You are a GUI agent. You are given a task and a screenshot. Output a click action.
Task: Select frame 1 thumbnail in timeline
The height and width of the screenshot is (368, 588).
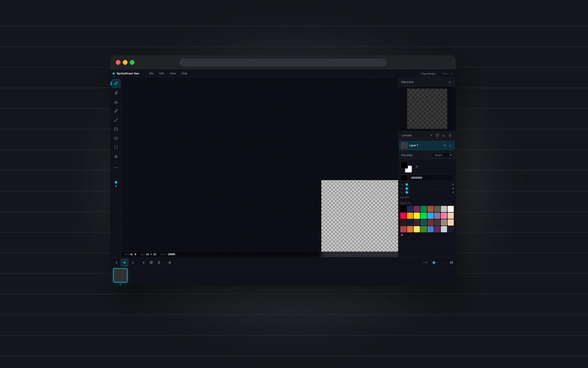pyautogui.click(x=120, y=275)
